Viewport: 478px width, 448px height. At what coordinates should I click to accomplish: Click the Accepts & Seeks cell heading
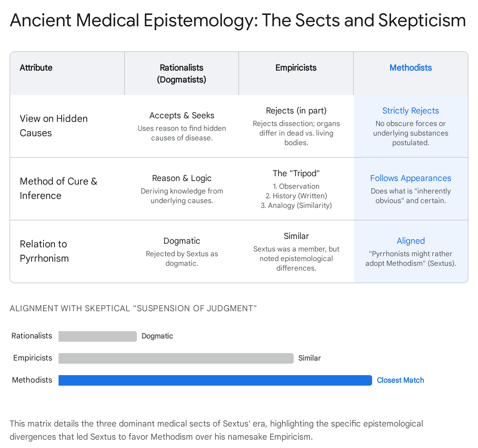(182, 116)
